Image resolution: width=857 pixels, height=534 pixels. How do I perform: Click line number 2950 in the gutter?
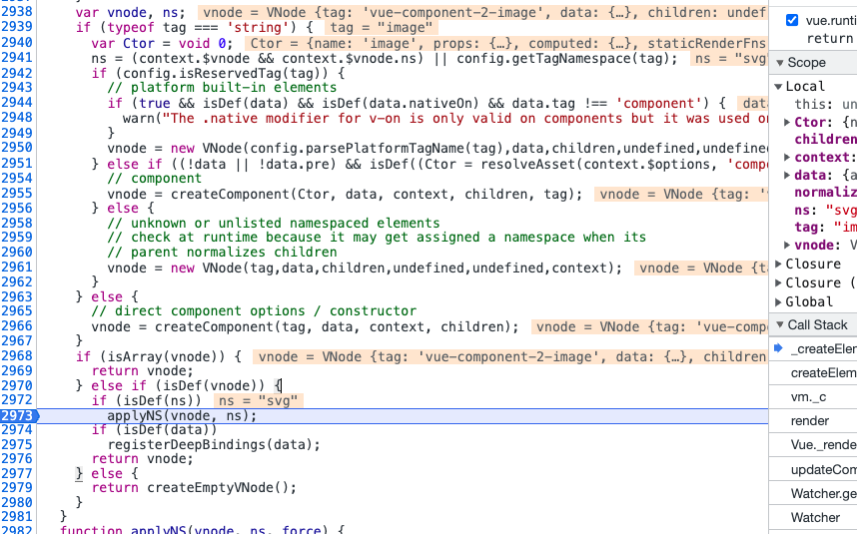pos(16,148)
